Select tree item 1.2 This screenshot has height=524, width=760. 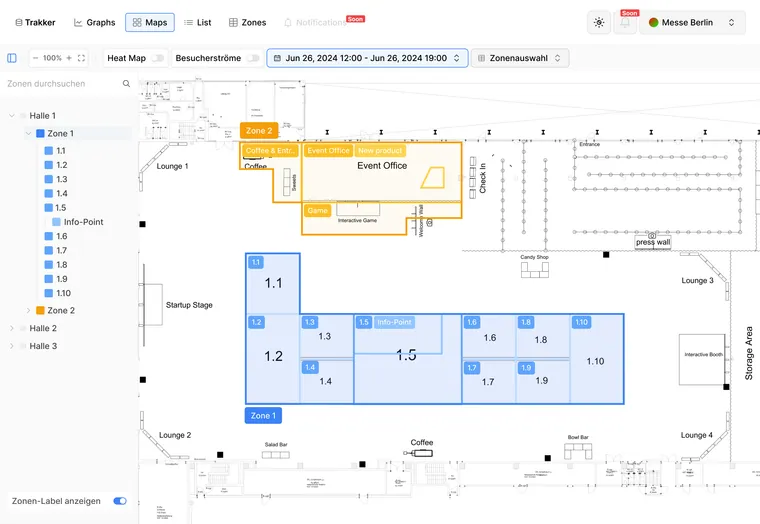click(x=62, y=165)
